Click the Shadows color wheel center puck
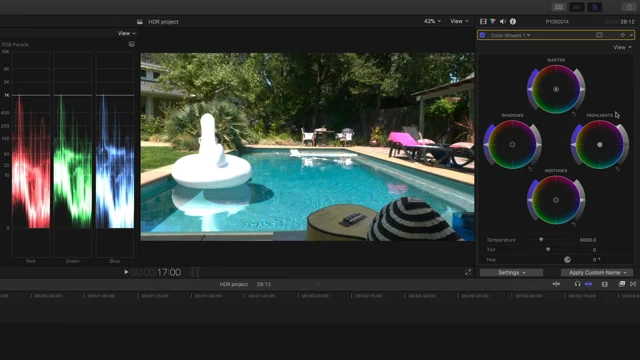This screenshot has width=640, height=360. pyautogui.click(x=512, y=144)
